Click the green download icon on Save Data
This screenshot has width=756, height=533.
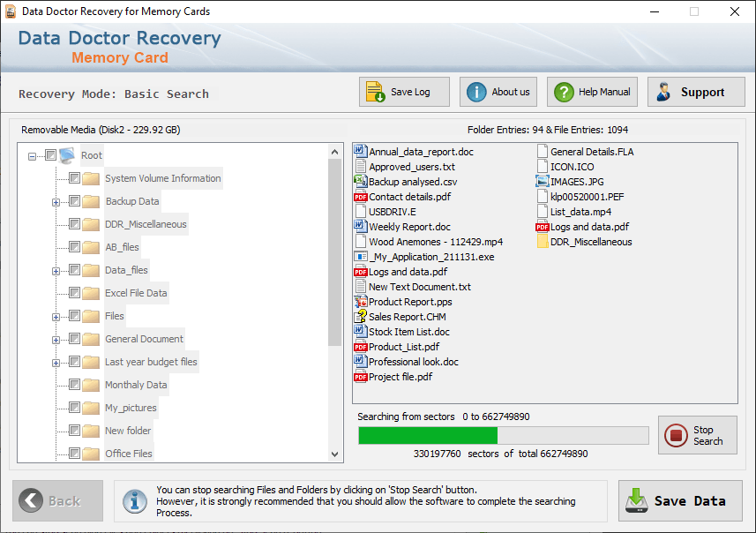click(636, 500)
